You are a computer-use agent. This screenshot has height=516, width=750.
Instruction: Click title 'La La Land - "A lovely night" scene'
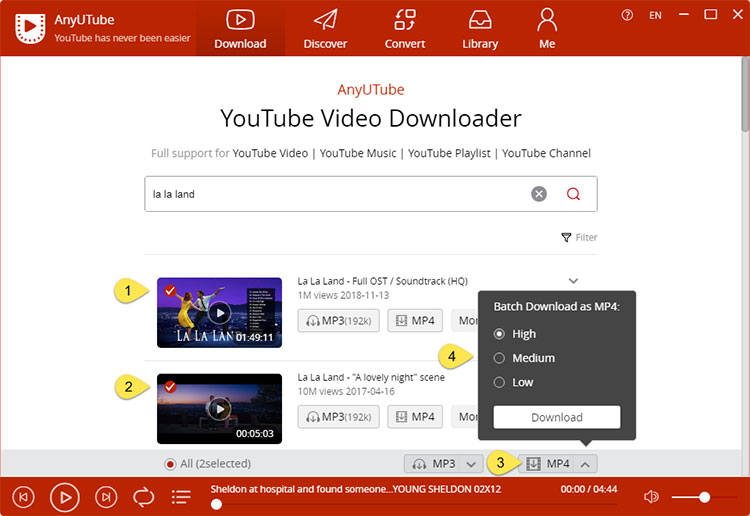[x=371, y=377]
